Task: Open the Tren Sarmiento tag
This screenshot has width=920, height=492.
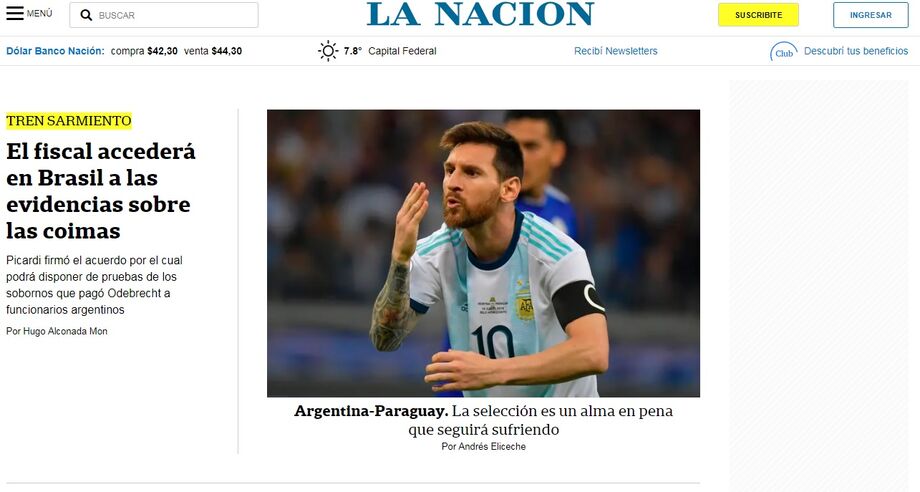Action: pyautogui.click(x=69, y=121)
